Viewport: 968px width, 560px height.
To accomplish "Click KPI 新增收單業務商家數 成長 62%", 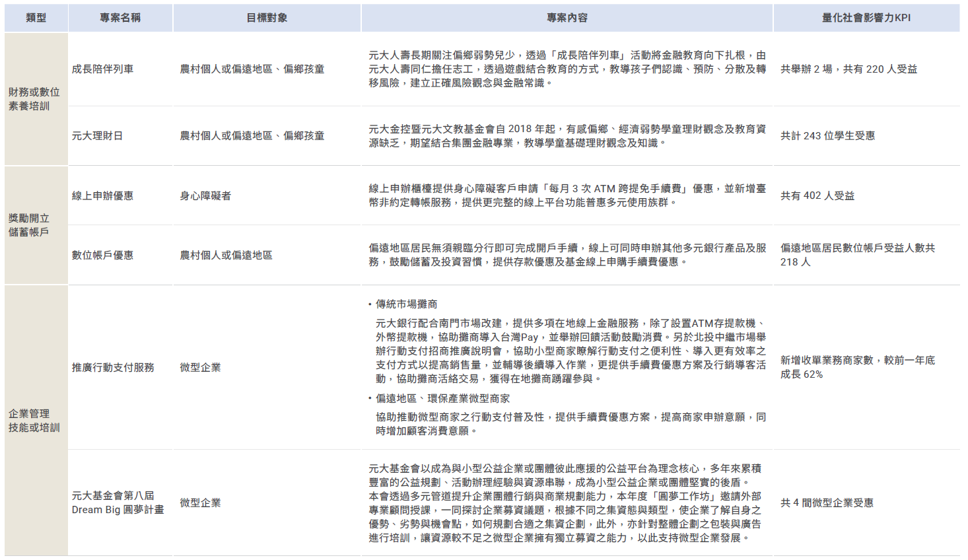I will [x=858, y=367].
